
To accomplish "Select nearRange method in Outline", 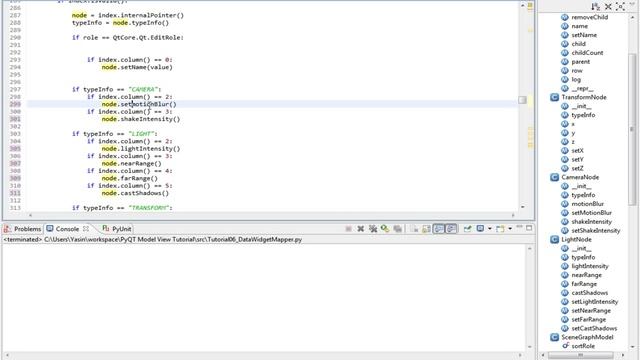I will click(587, 275).
